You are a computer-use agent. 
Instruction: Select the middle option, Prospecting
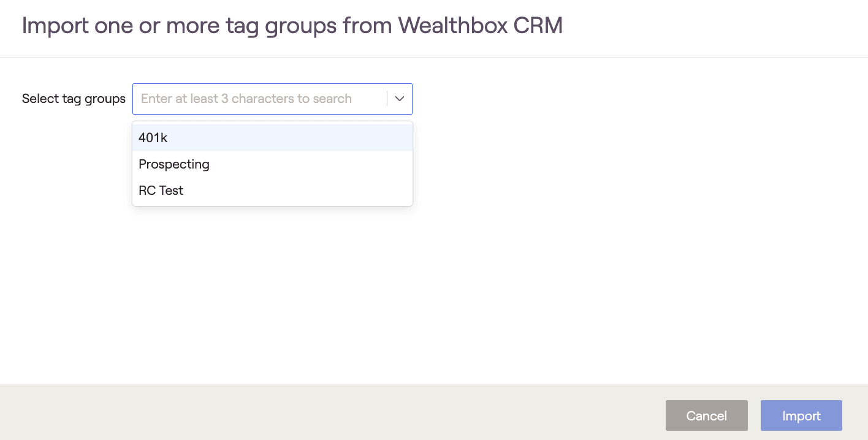click(x=174, y=164)
